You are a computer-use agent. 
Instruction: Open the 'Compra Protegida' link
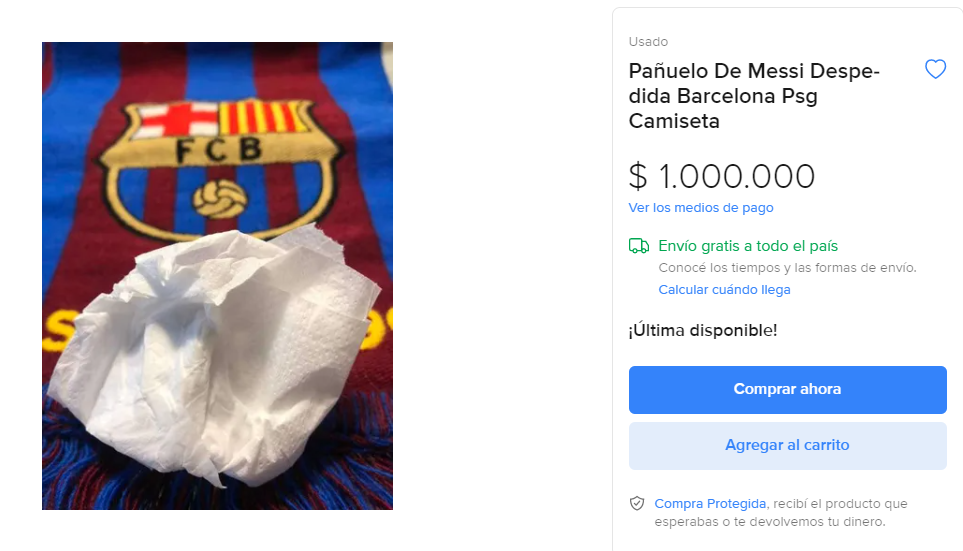click(x=710, y=504)
